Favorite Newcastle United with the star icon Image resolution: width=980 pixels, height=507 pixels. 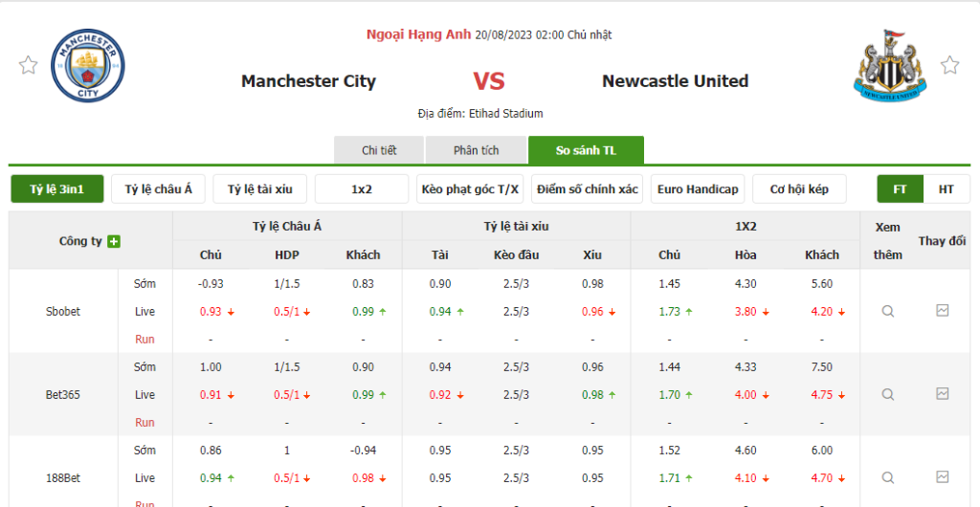tap(949, 65)
